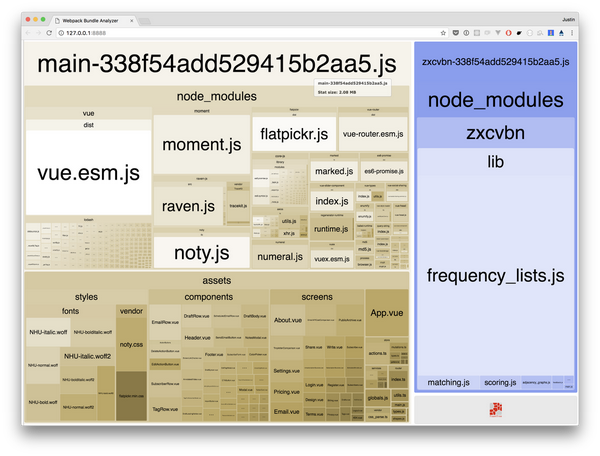Open a new tab with the blank tab button
The width and height of the screenshot is (600, 456).
(x=145, y=21)
